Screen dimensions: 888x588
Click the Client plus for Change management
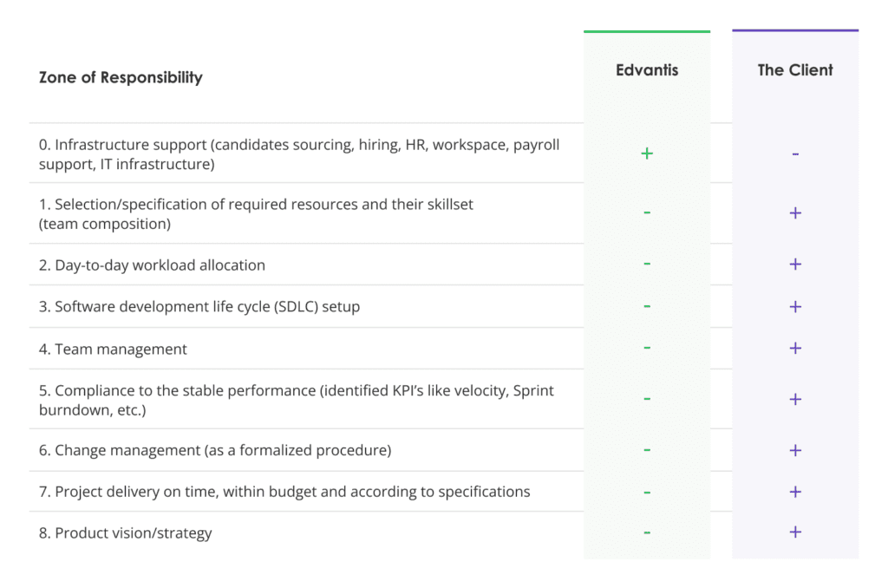795,450
